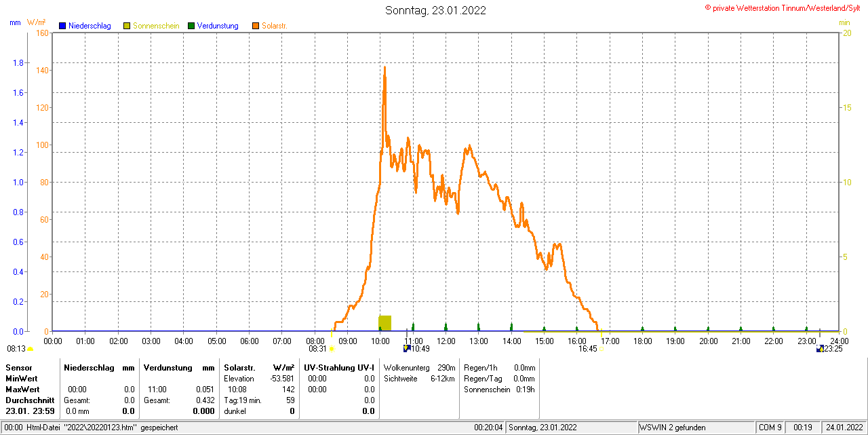
Task: Click the Sensor header in the data table
Action: point(18,367)
